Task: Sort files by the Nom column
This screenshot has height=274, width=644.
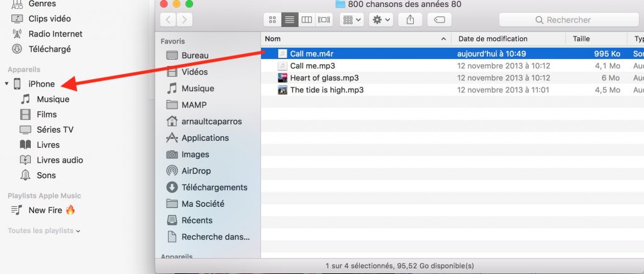Action: (356, 38)
